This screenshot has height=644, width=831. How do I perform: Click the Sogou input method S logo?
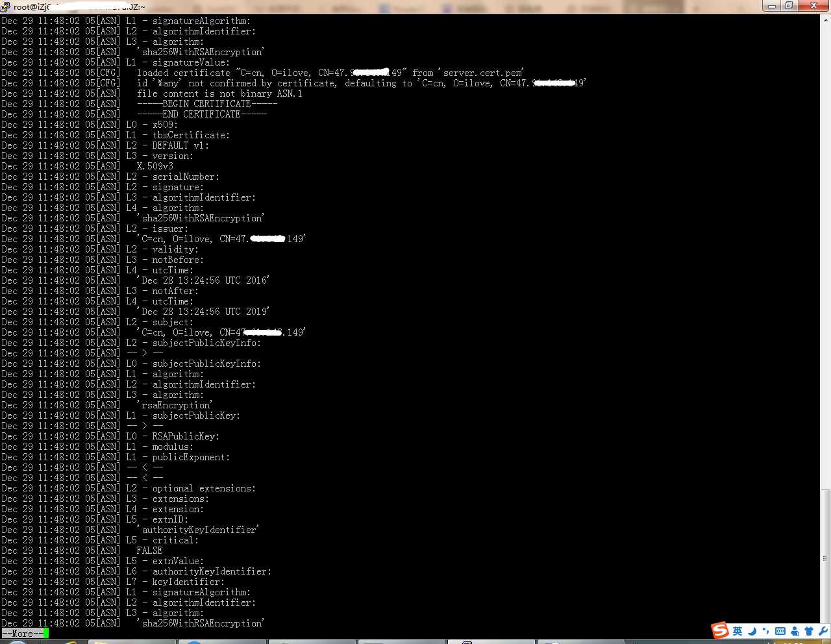coord(720,630)
